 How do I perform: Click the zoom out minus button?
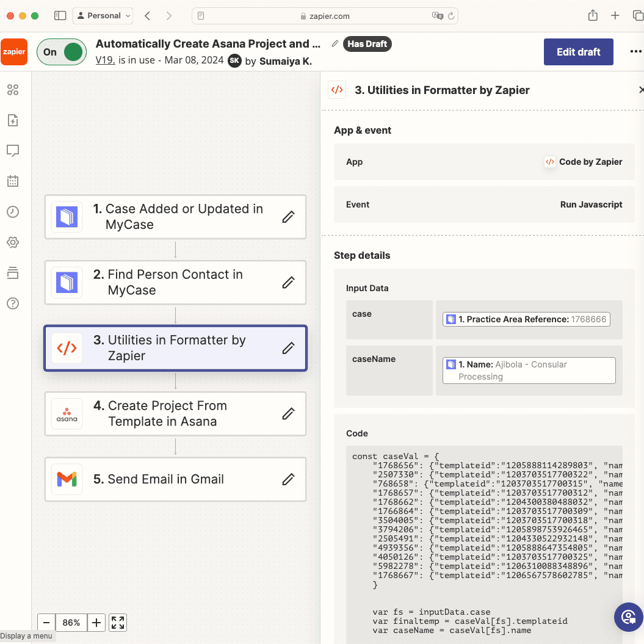(x=46, y=623)
